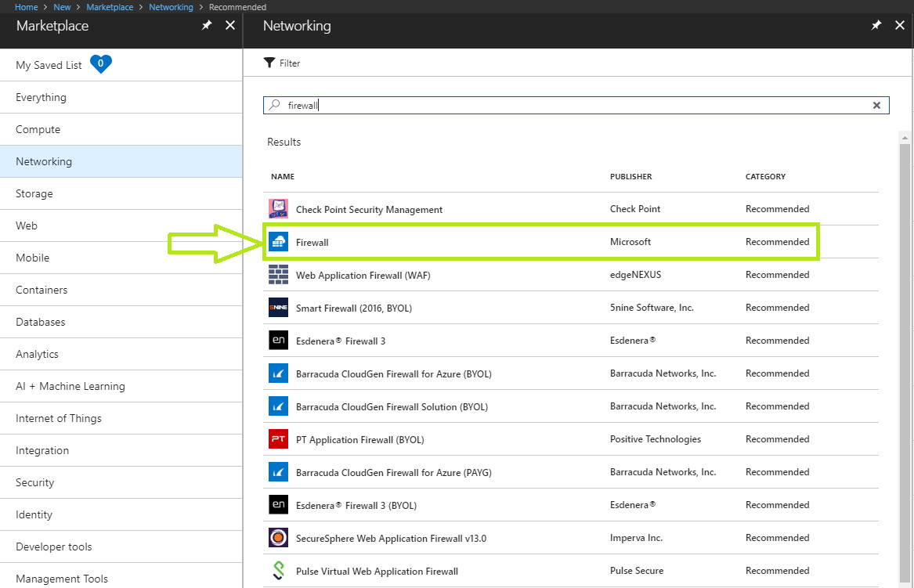The image size is (914, 588).
Task: Select the Management Tools category
Action: click(x=121, y=577)
